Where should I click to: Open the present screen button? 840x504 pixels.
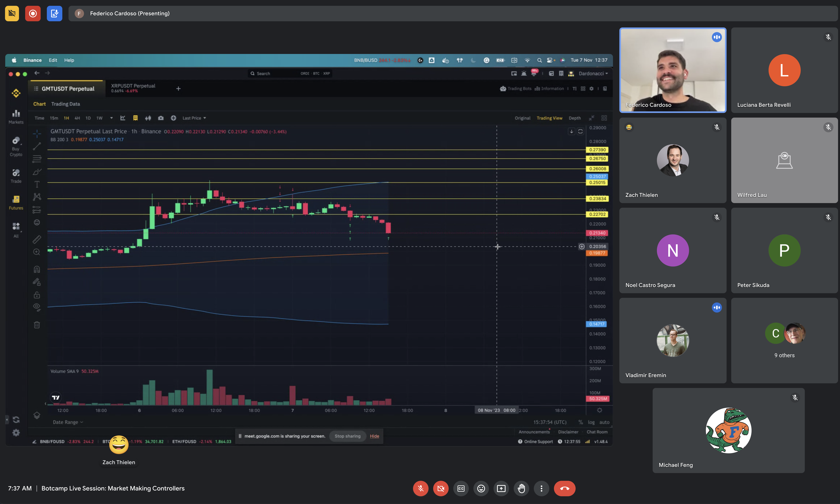coord(501,488)
